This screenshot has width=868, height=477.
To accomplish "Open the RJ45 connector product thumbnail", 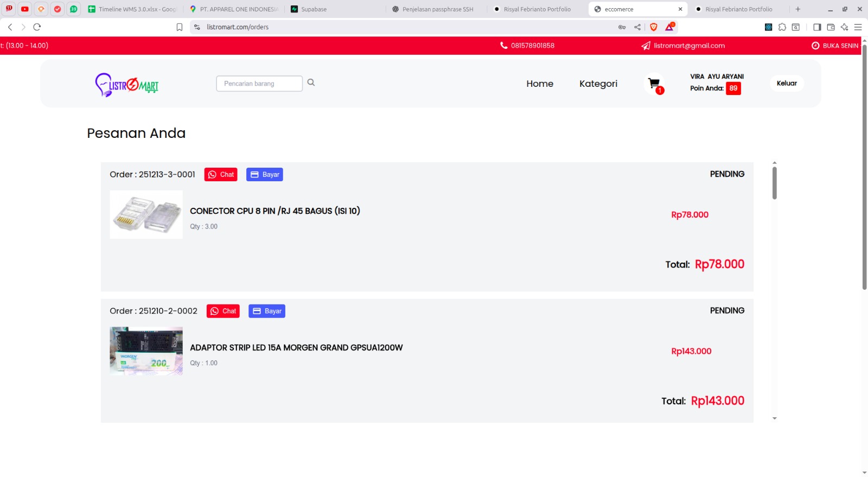I will 146,214.
